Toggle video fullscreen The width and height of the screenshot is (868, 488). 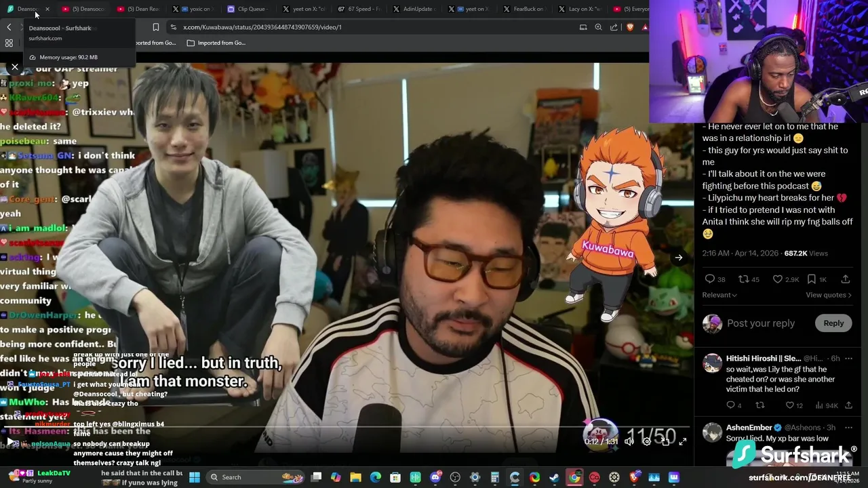click(682, 441)
